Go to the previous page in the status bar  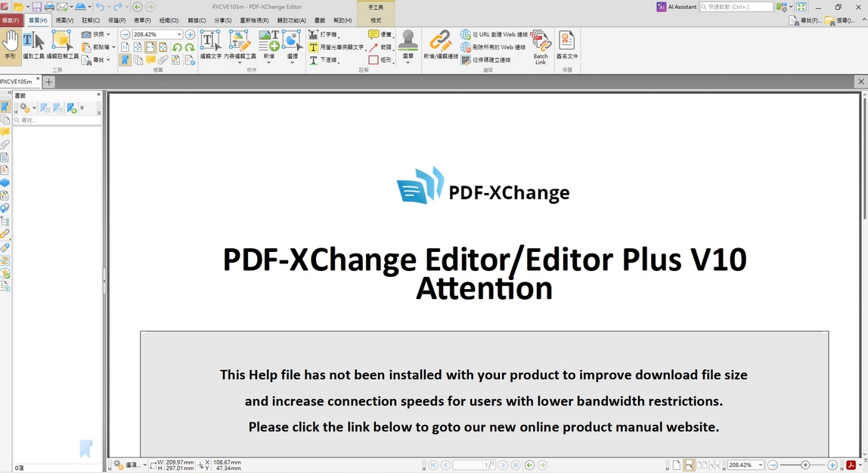(x=445, y=465)
